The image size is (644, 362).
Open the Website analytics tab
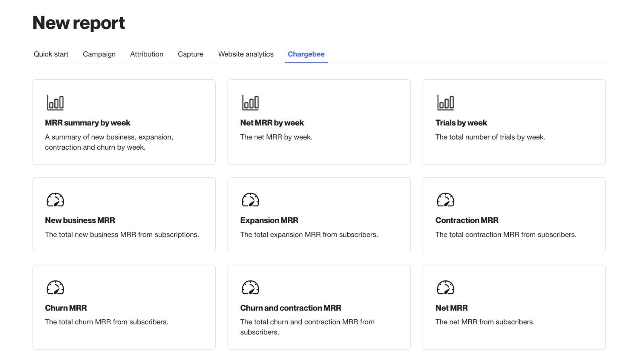click(246, 54)
